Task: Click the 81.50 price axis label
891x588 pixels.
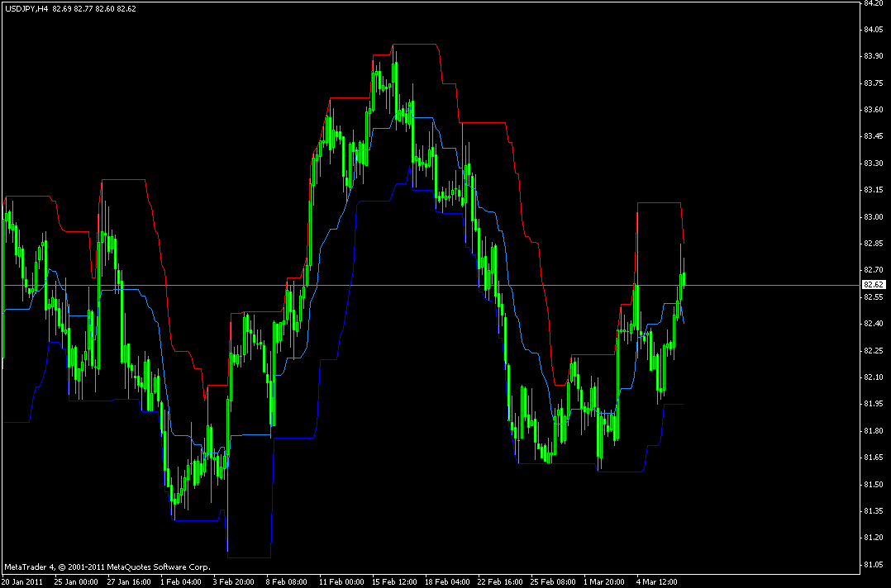Action: coord(873,484)
